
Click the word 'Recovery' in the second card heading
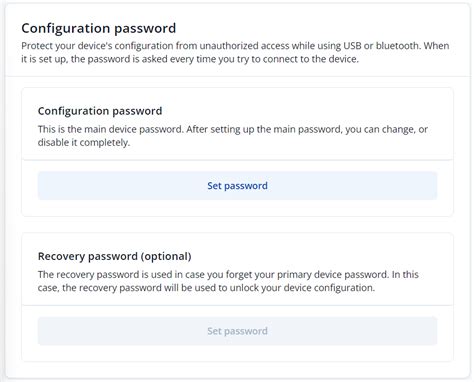61,256
